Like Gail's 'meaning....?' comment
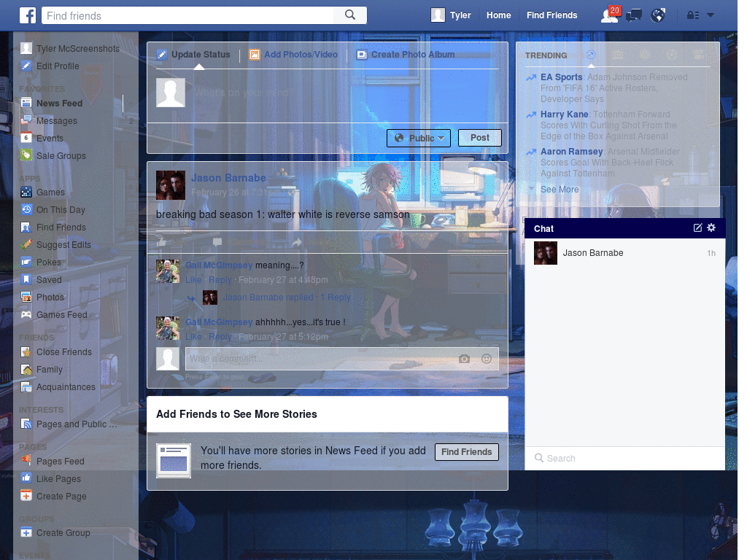Image resolution: width=747 pixels, height=560 pixels. [x=193, y=280]
